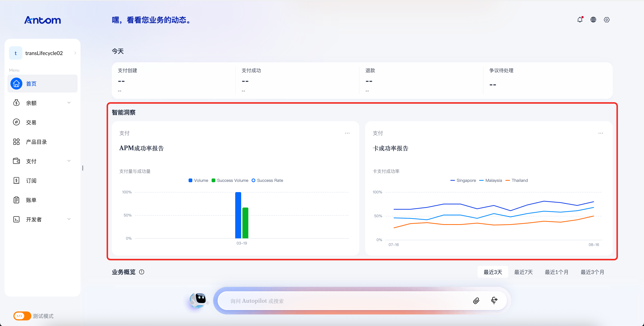
Task: Click the 产品目录 catalog icon
Action: click(16, 142)
